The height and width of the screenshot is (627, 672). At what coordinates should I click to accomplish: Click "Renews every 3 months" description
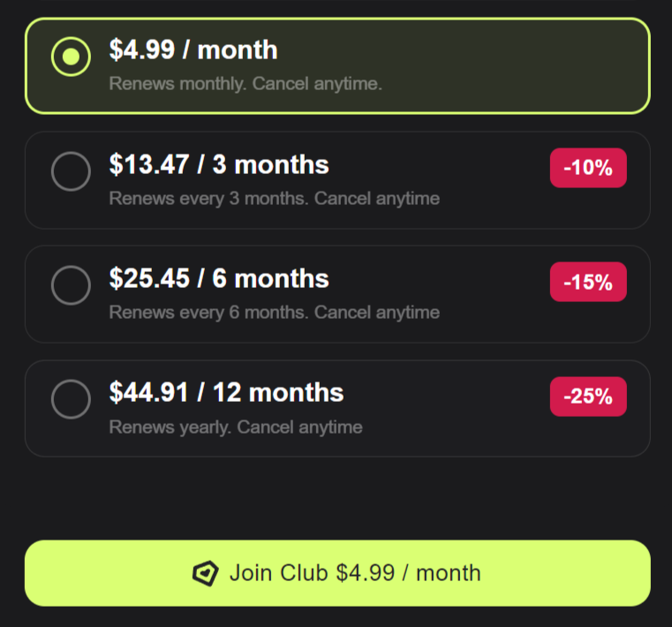[x=275, y=199]
